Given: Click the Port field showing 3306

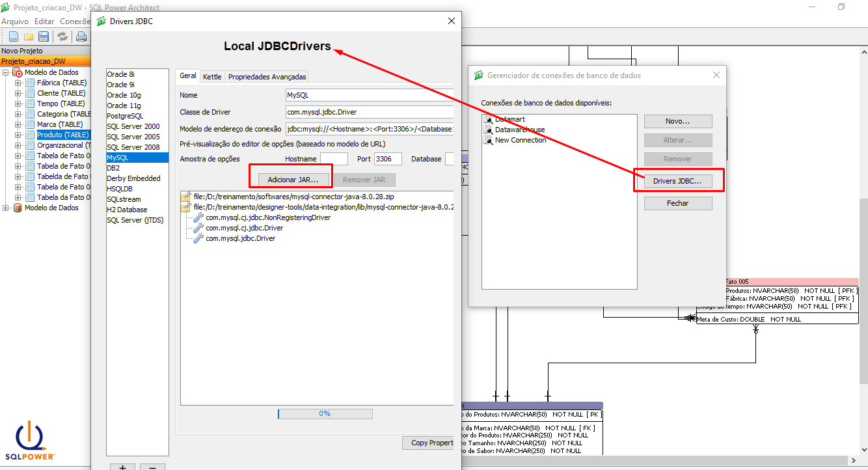Looking at the screenshot, I should click(x=388, y=159).
